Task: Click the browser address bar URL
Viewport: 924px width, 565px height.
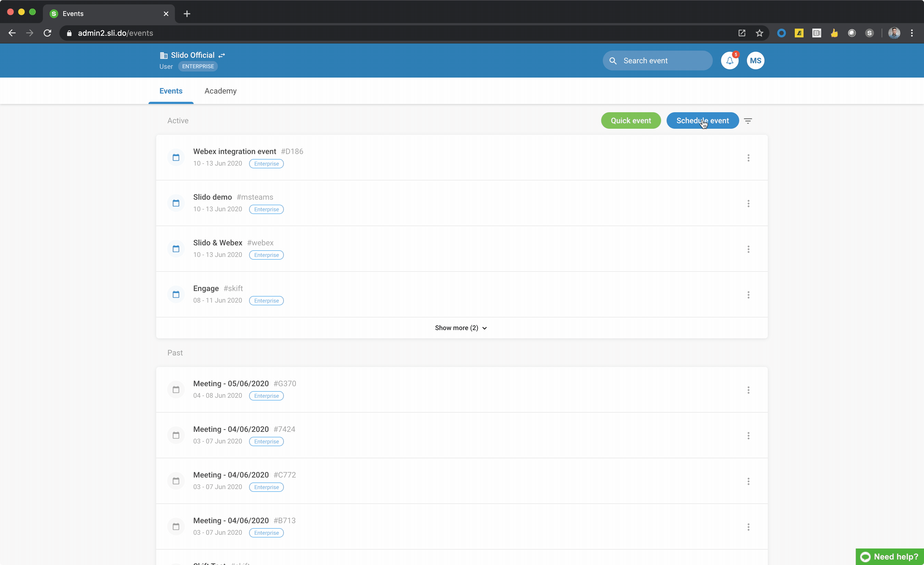Action: click(115, 33)
